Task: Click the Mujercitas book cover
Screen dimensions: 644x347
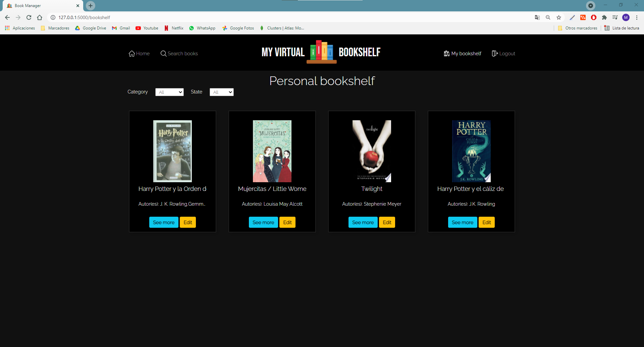Action: pyautogui.click(x=272, y=151)
